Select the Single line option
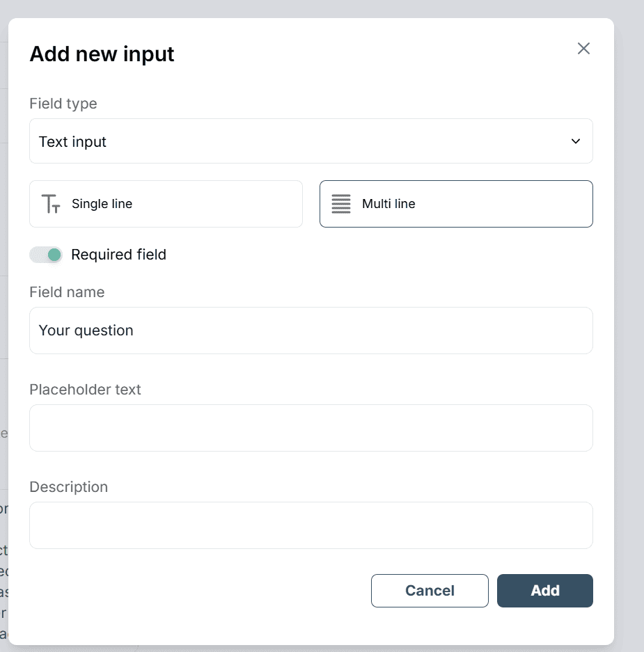The height and width of the screenshot is (652, 644). pos(166,204)
